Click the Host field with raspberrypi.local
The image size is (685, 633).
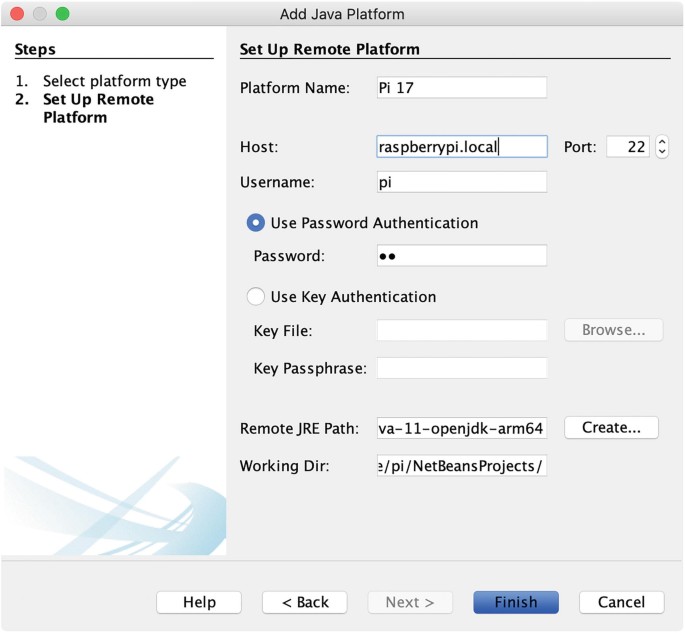(462, 146)
